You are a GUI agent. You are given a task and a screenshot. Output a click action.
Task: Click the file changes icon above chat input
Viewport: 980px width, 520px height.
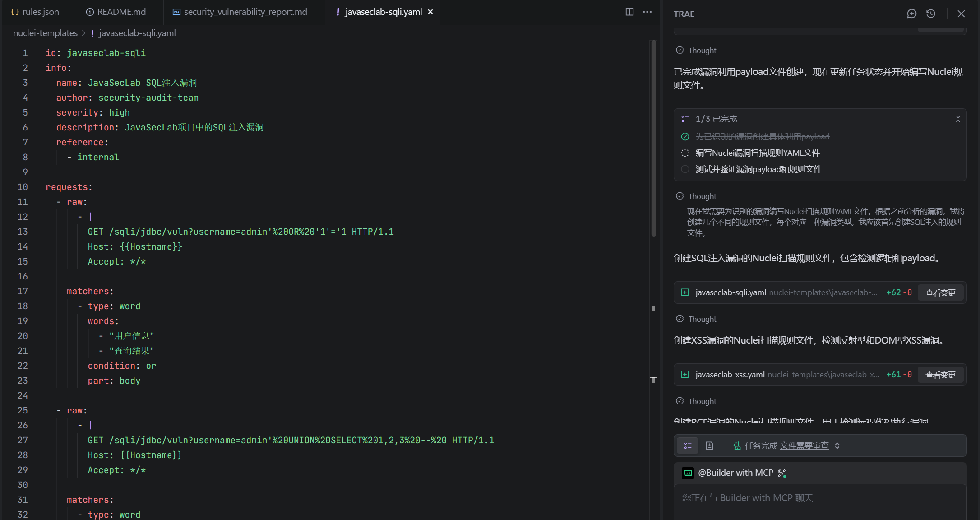[x=710, y=446]
